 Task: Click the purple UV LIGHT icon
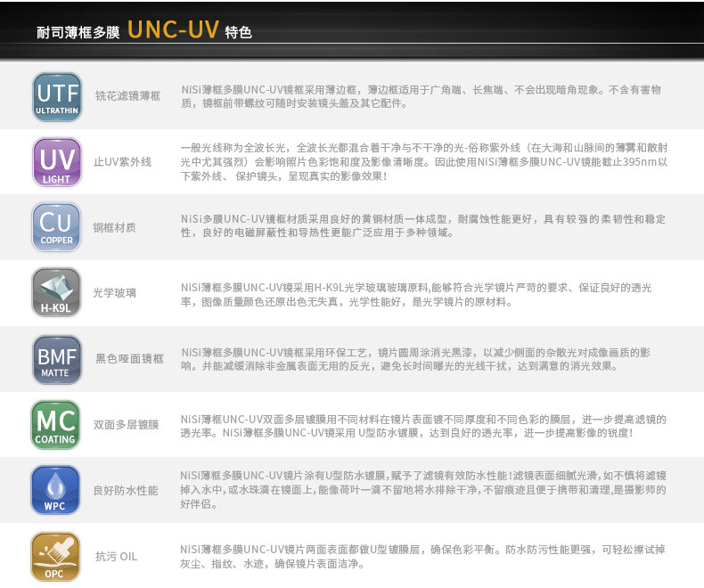pyautogui.click(x=57, y=162)
